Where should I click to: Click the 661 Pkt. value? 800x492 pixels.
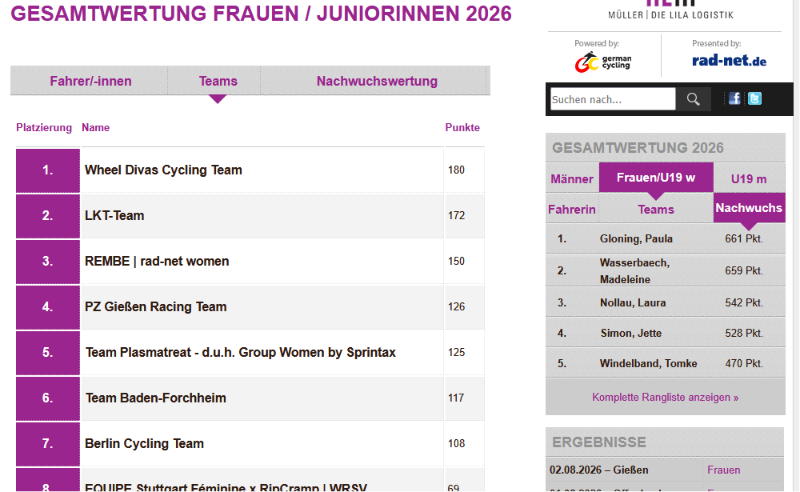point(743,239)
